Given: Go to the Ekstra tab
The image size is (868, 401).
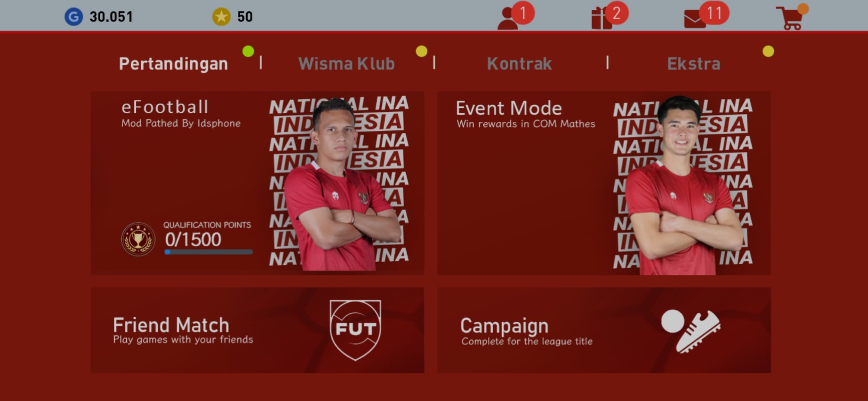Looking at the screenshot, I should pyautogui.click(x=694, y=64).
